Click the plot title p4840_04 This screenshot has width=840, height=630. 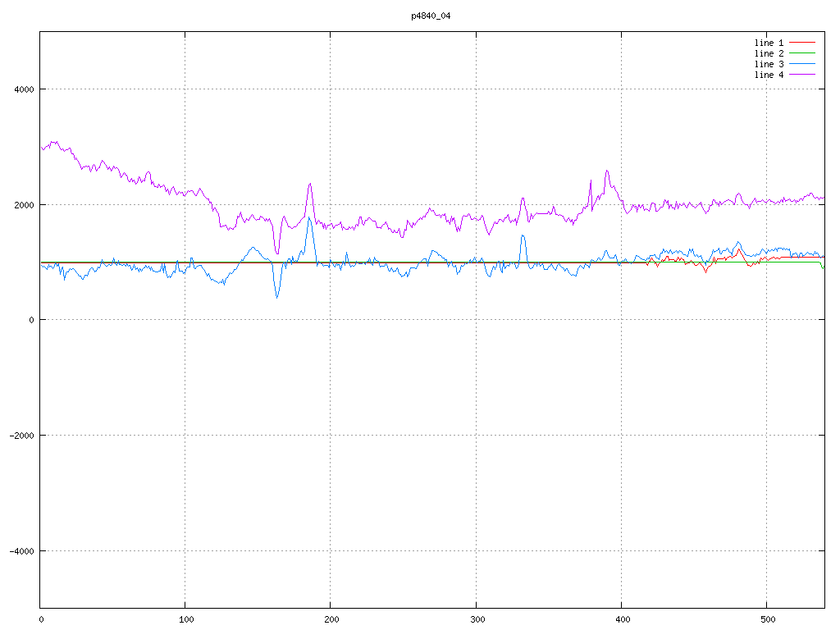click(x=431, y=16)
